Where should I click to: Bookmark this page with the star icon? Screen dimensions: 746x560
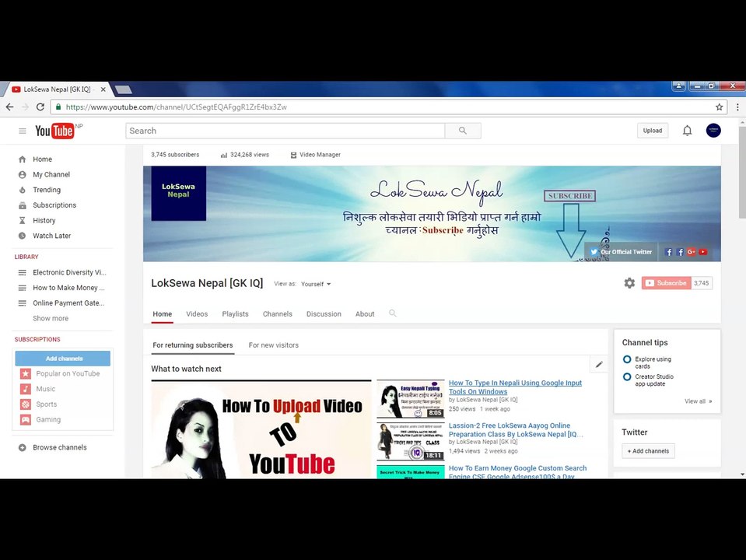point(720,107)
